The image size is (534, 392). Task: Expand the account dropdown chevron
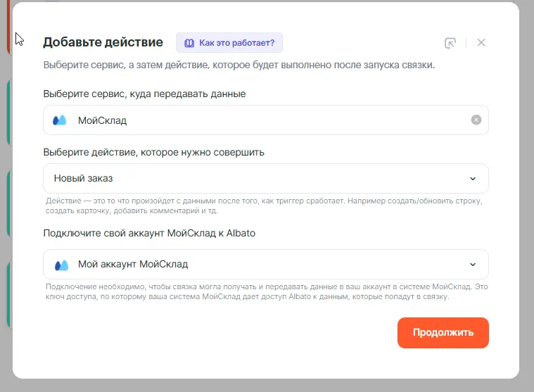(473, 265)
